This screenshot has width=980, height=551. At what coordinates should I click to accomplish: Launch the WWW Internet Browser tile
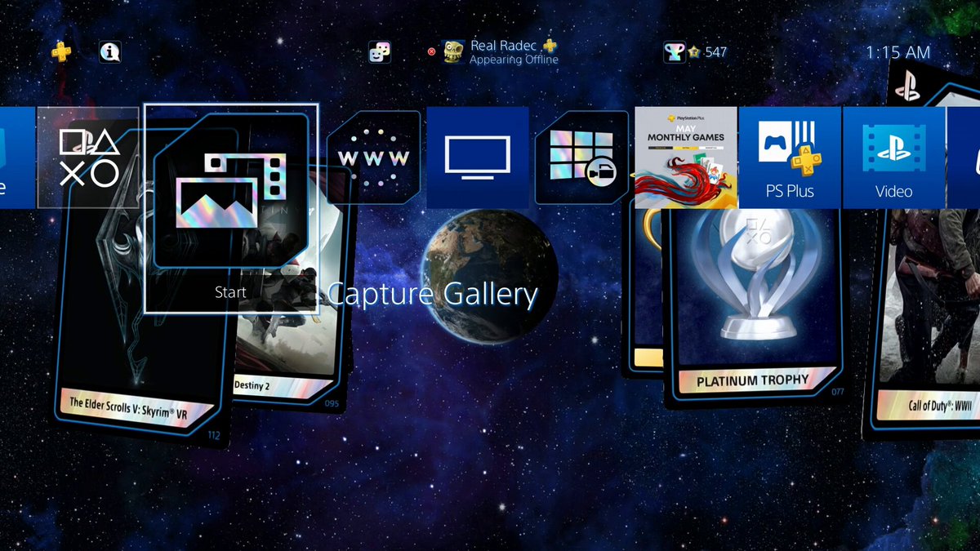(x=373, y=158)
